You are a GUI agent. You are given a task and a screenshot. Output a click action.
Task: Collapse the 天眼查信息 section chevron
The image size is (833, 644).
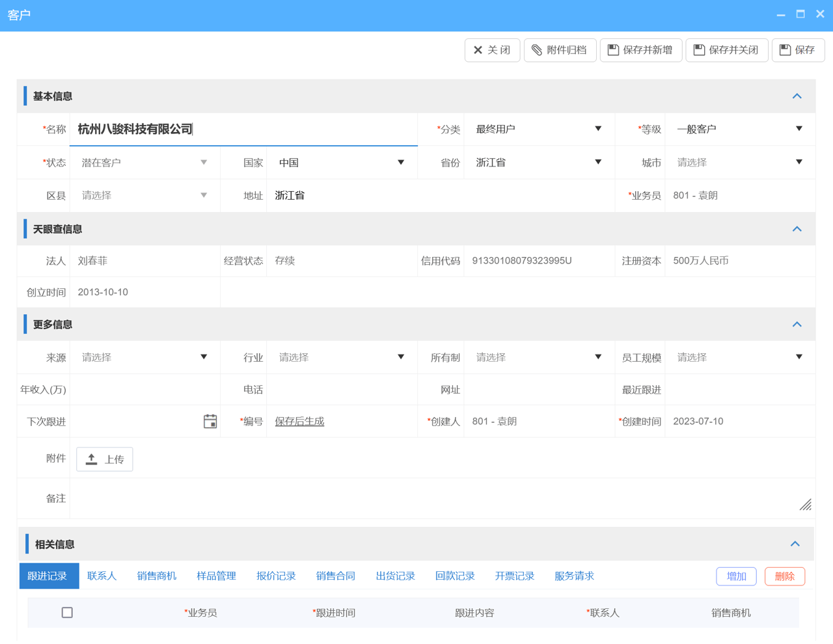pyautogui.click(x=797, y=228)
